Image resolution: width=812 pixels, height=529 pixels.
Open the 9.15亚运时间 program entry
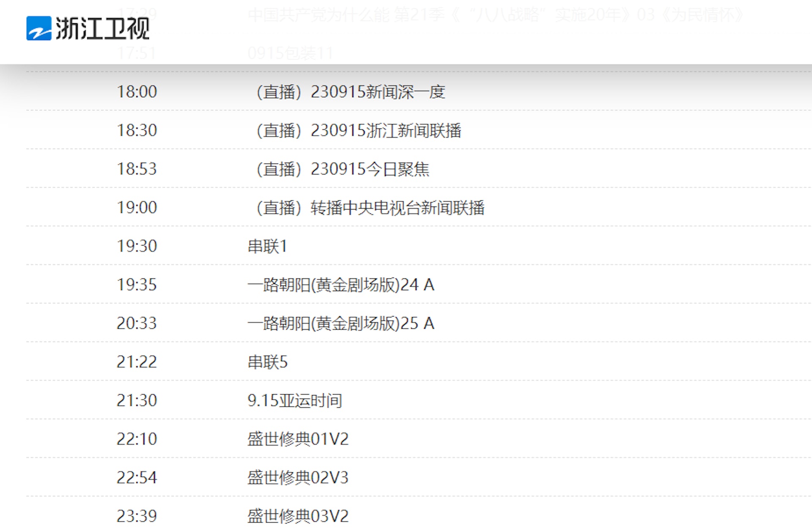click(x=295, y=401)
